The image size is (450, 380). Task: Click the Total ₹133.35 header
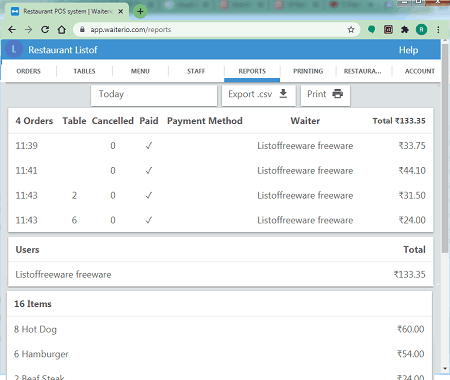click(x=399, y=121)
